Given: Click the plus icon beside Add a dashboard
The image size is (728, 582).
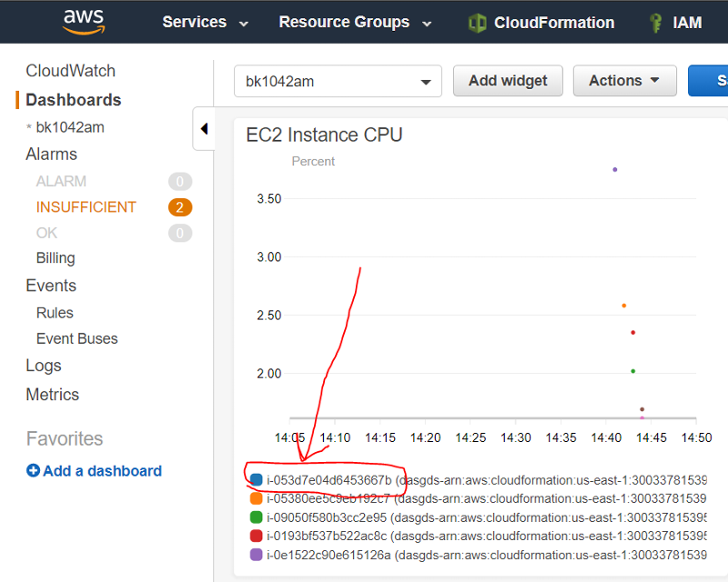Looking at the screenshot, I should [33, 471].
